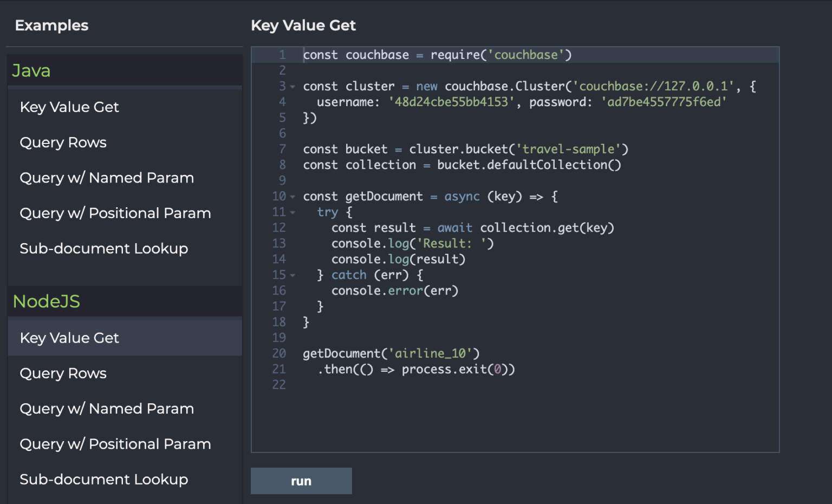
Task: View the Java Sub-document Lookup example
Action: pyautogui.click(x=103, y=248)
